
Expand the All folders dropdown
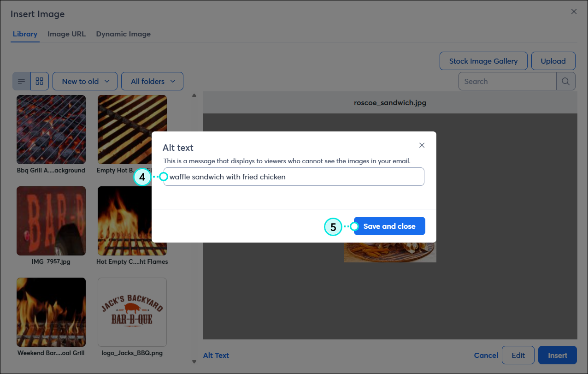[x=152, y=81]
